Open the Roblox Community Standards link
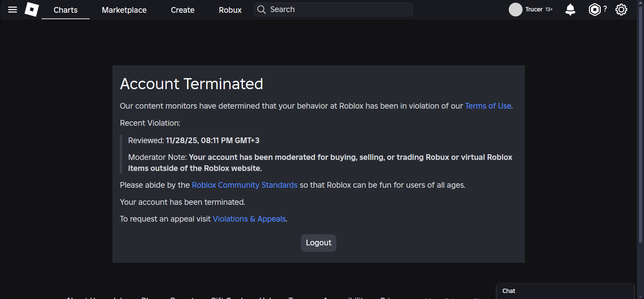Image resolution: width=644 pixels, height=299 pixels. pyautogui.click(x=245, y=185)
